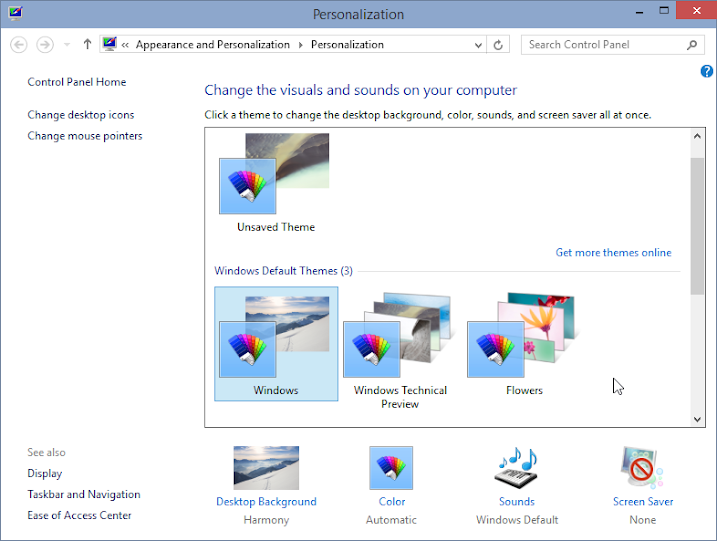
Task: Open Change desktop icons
Action: tap(81, 115)
